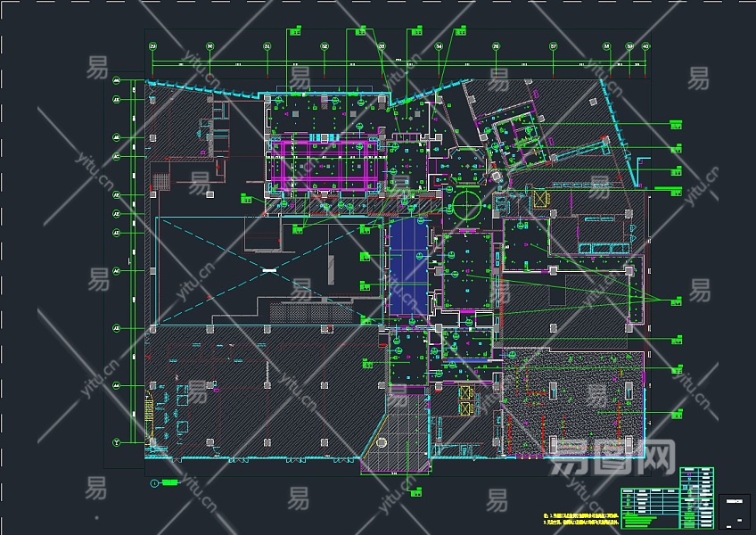Image resolution: width=756 pixels, height=535 pixels.
Task: Click the yellow notes text at the bottom
Action: point(580,519)
